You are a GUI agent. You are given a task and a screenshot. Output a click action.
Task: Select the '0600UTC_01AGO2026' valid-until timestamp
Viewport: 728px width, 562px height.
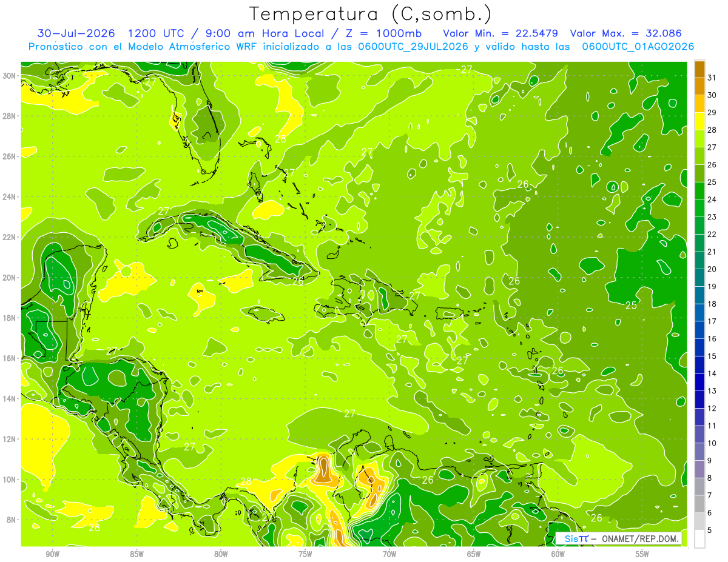(638, 47)
